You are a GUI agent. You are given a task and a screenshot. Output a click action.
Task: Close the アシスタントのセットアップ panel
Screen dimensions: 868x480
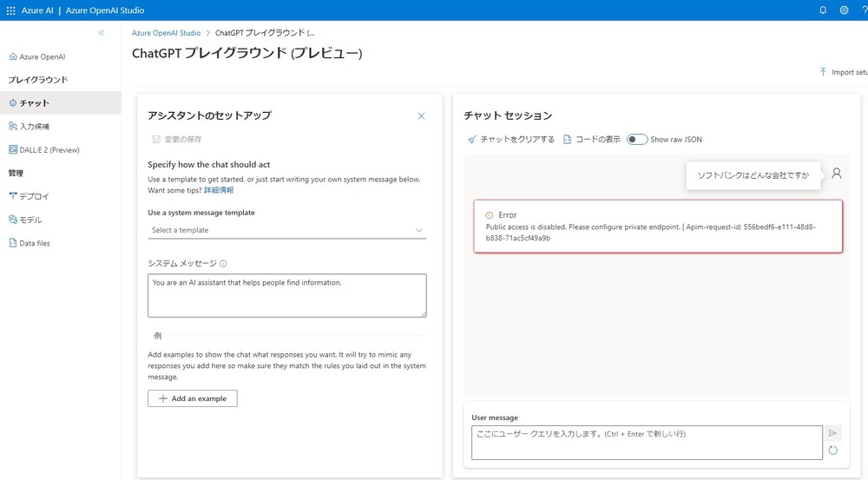422,115
